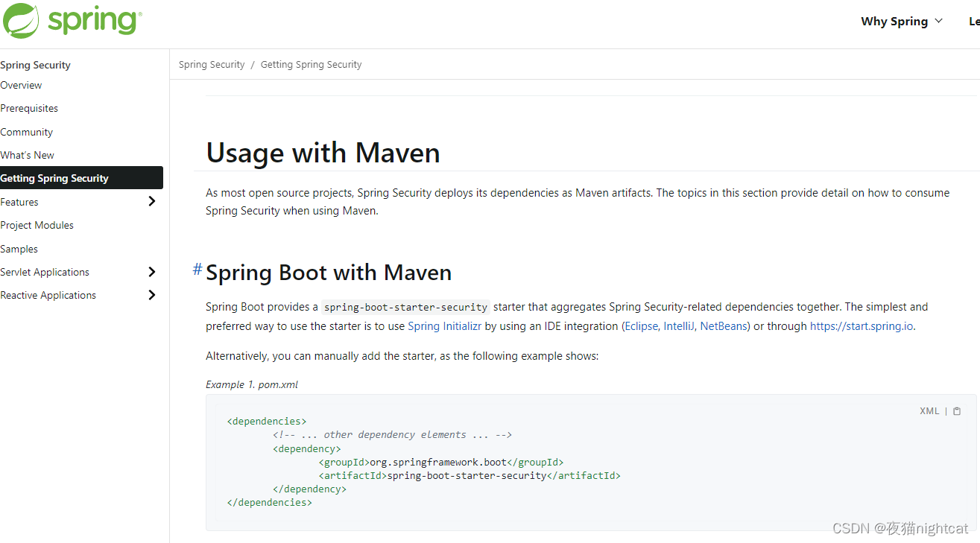Go to Prerequisites in sidebar

tap(29, 108)
